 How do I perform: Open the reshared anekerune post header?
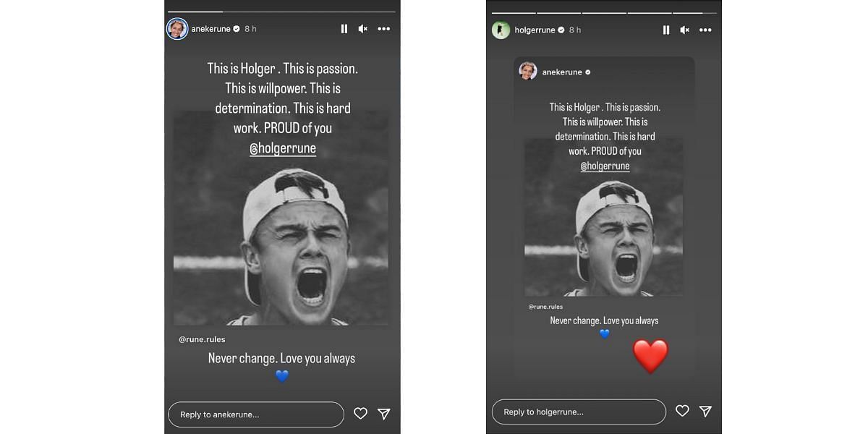click(x=556, y=72)
